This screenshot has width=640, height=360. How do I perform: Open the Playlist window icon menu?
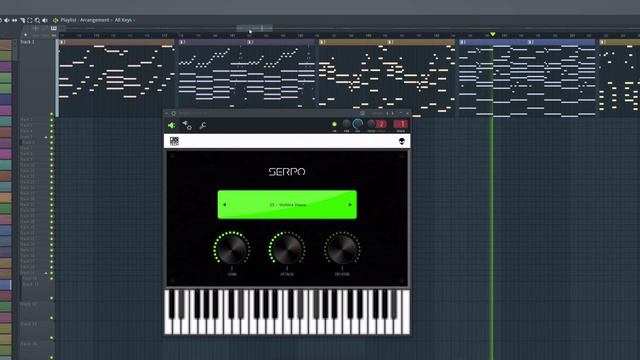coord(56,20)
